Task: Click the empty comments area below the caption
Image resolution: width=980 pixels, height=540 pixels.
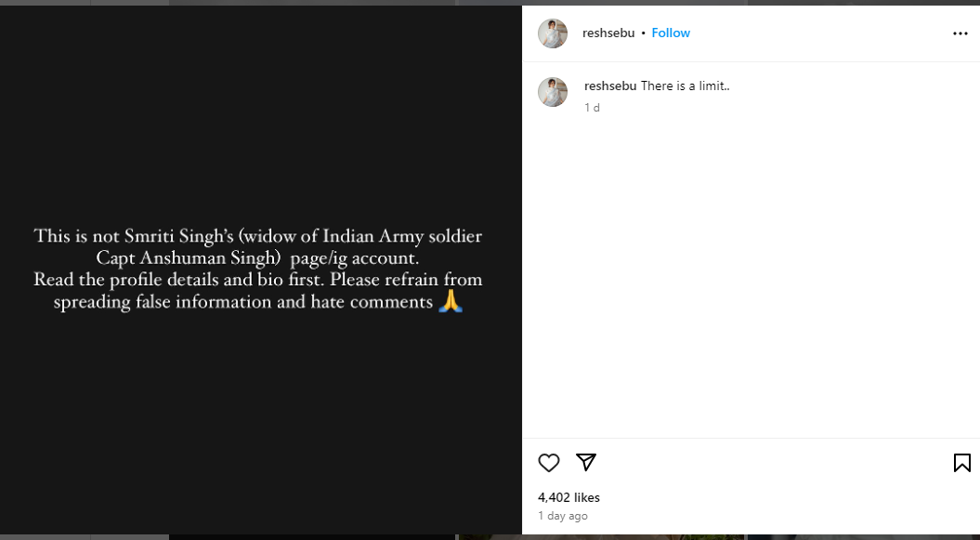Action: tap(751, 279)
